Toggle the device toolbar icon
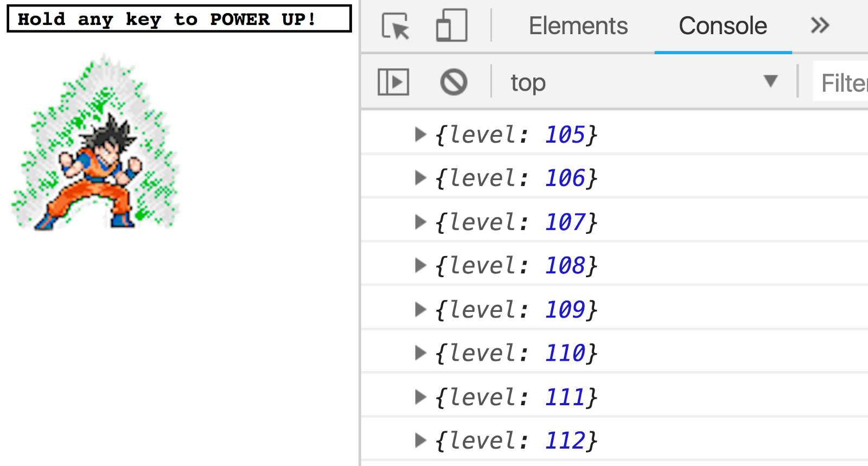This screenshot has width=868, height=466. click(451, 25)
